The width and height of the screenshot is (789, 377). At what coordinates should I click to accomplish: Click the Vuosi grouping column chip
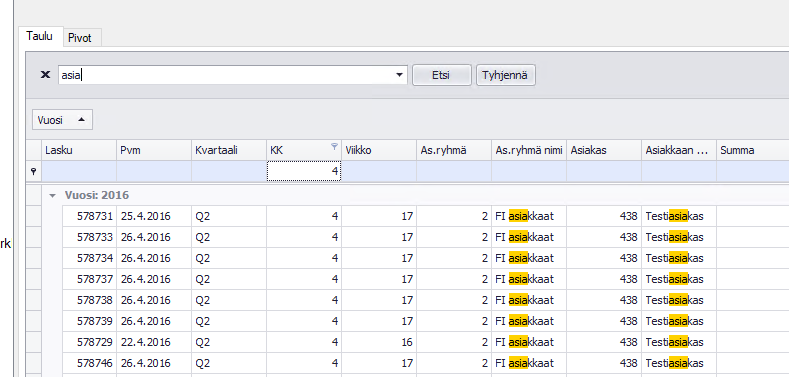tap(62, 120)
